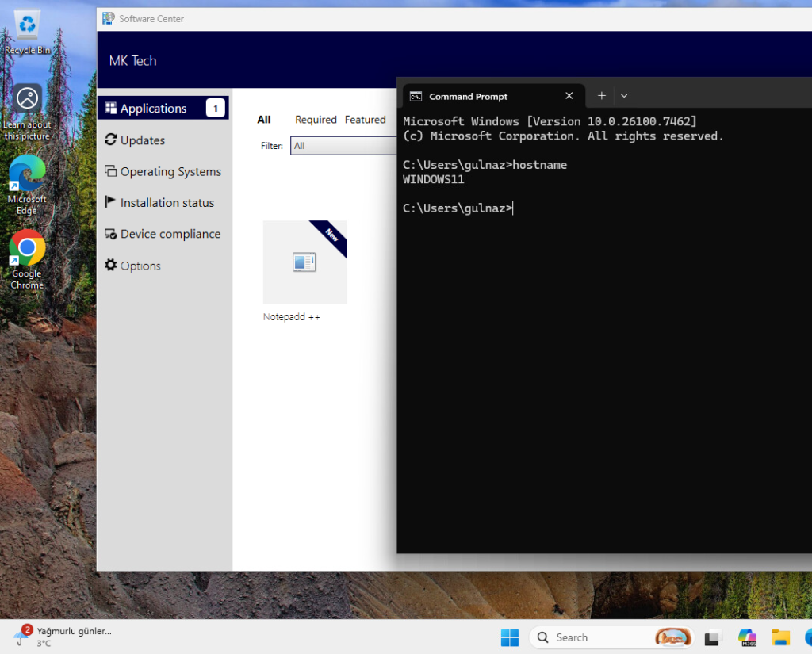Open Device compliance page
The height and width of the screenshot is (654, 812).
(170, 234)
